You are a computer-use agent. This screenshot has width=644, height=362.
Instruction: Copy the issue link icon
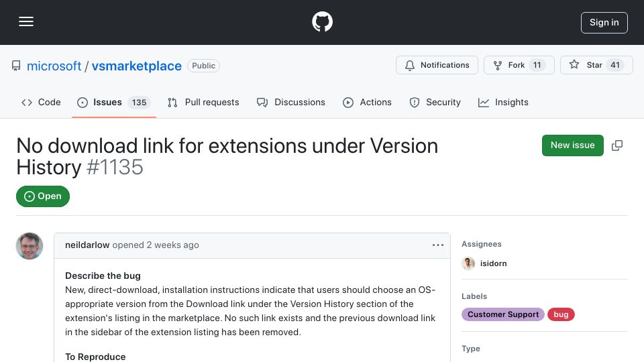(617, 145)
